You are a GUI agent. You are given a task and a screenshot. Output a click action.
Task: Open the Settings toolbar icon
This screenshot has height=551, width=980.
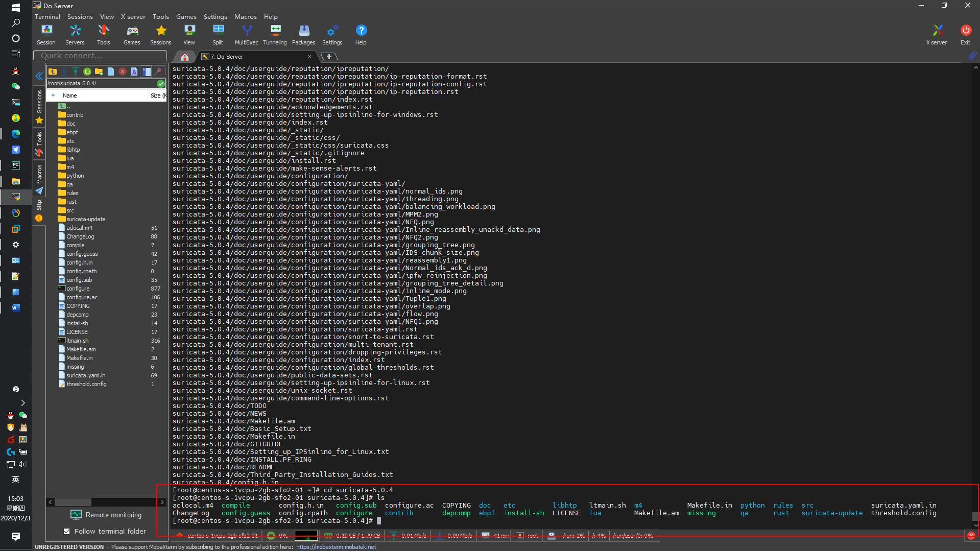332,35
